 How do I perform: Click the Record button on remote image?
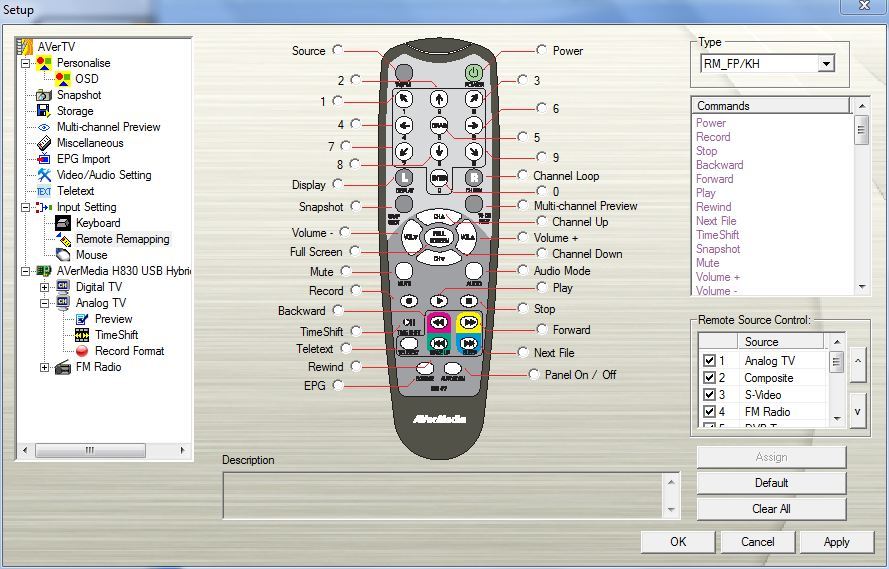pos(409,301)
